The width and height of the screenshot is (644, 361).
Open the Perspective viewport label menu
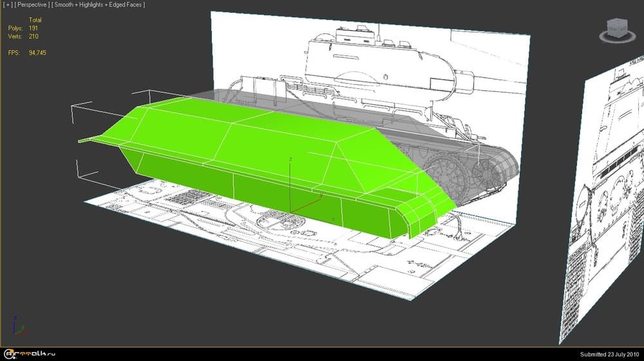[x=32, y=5]
